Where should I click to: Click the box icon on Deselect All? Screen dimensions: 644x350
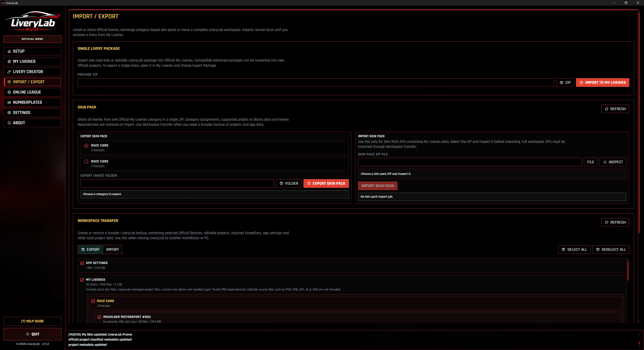pos(598,250)
